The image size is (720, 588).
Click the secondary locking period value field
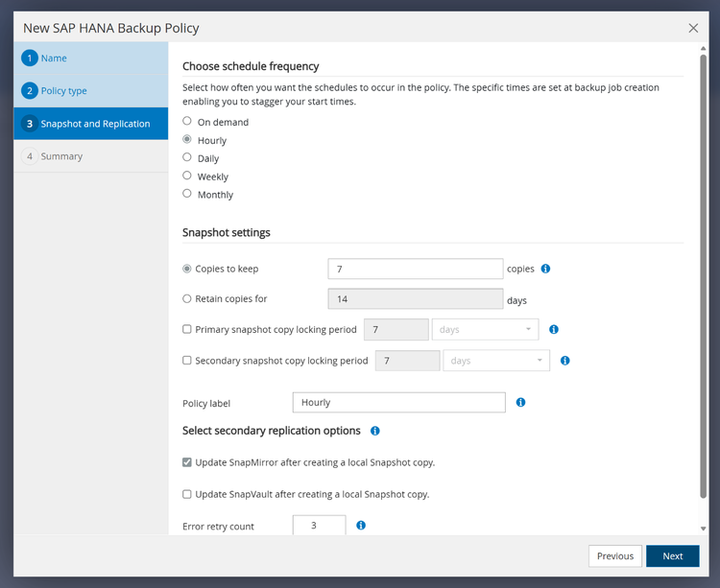coord(407,361)
